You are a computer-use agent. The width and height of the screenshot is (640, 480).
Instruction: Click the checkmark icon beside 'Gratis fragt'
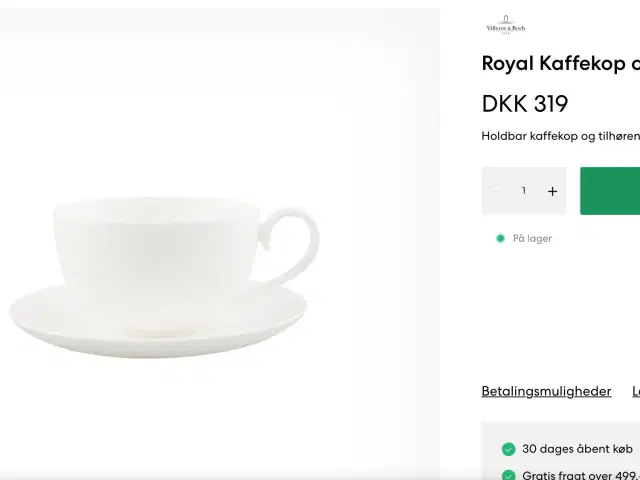509,476
